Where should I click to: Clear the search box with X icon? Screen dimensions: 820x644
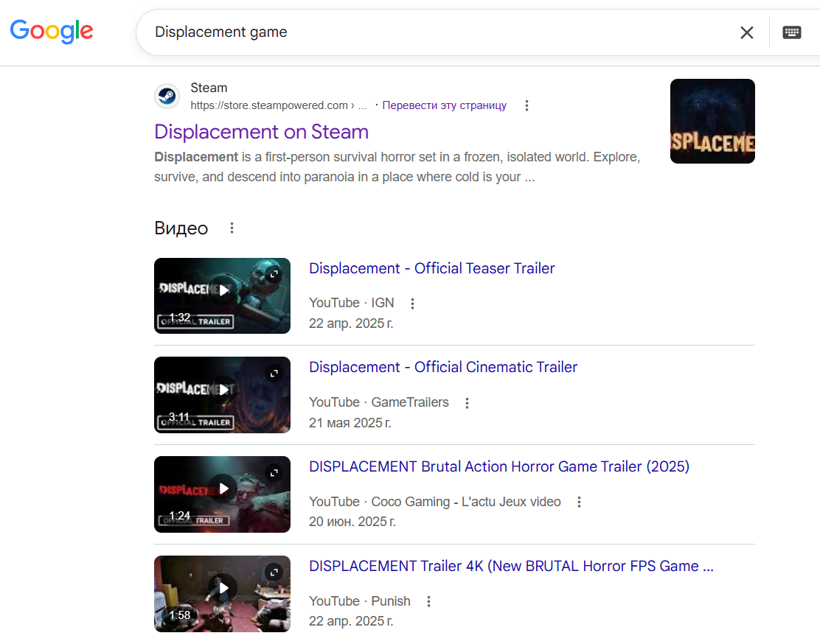tap(747, 32)
